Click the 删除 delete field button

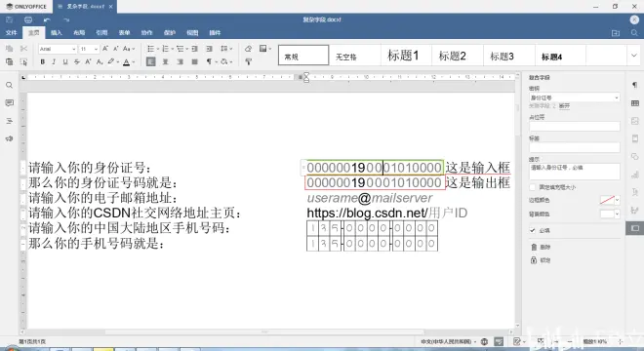coord(541,247)
